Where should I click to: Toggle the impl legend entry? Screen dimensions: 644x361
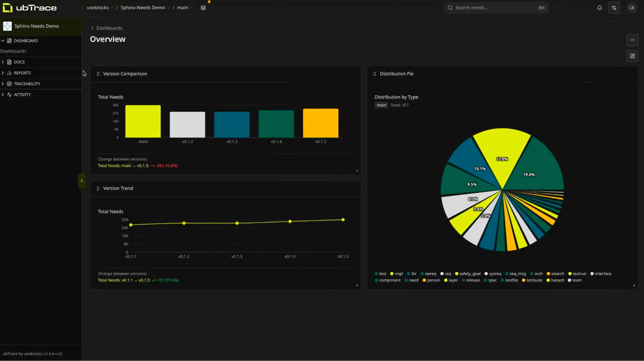pos(397,274)
